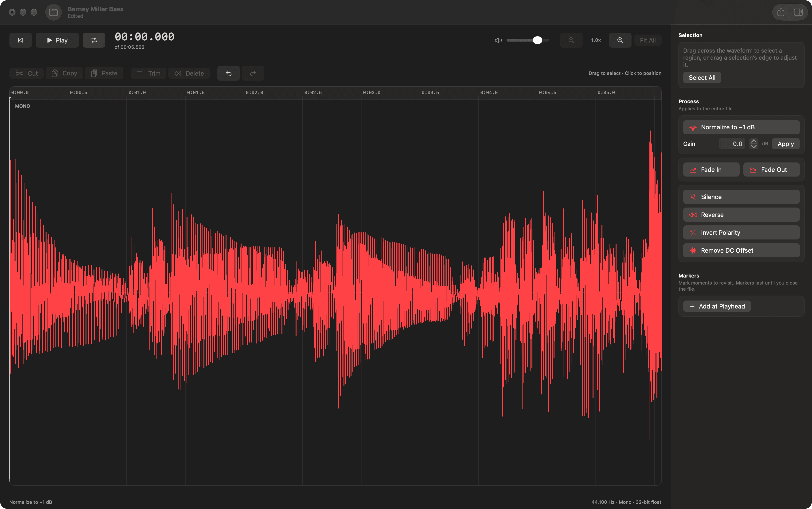
Task: Toggle loop playback
Action: click(x=94, y=40)
